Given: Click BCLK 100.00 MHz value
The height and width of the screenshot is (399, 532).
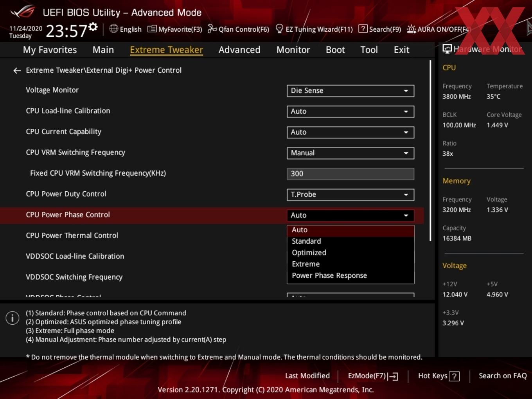Looking at the screenshot, I should [459, 125].
